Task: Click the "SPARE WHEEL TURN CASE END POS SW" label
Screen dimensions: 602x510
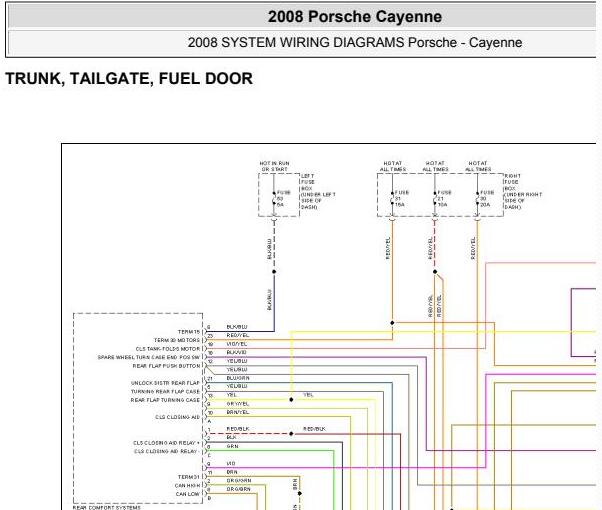Action: point(149,357)
